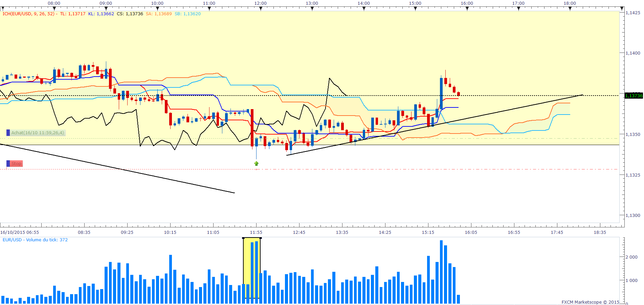This screenshot has width=644, height=305.
Task: Click the 1,1425 price axis label
Action: tap(632, 13)
